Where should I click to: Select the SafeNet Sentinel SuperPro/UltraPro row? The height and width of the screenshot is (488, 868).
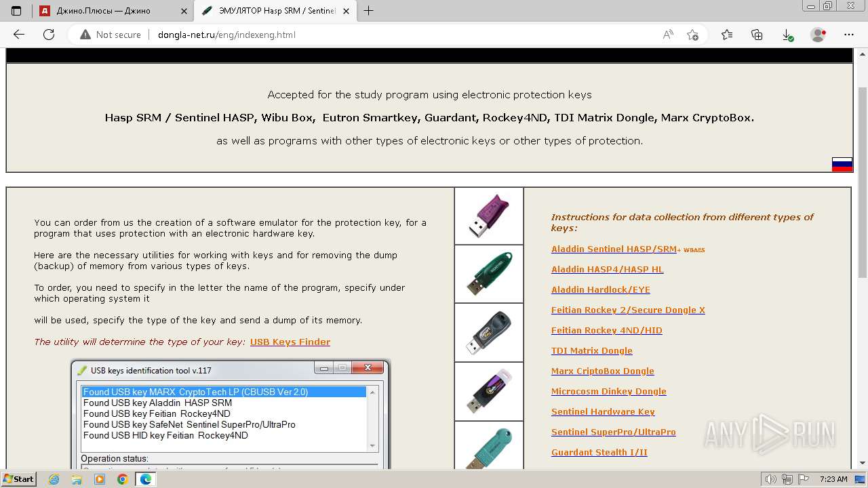[224, 424]
